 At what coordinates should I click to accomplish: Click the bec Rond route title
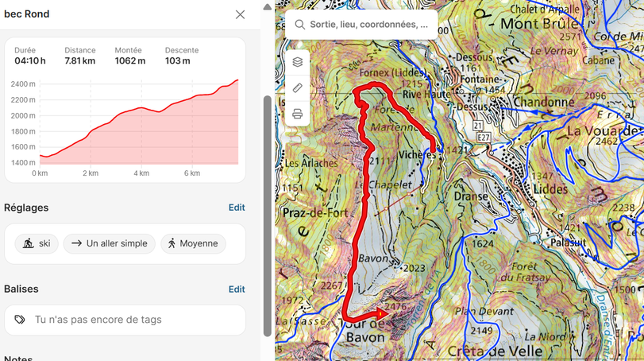(27, 14)
